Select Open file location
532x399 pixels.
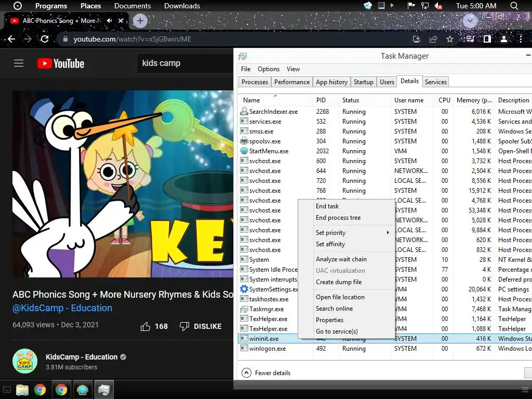click(346, 297)
